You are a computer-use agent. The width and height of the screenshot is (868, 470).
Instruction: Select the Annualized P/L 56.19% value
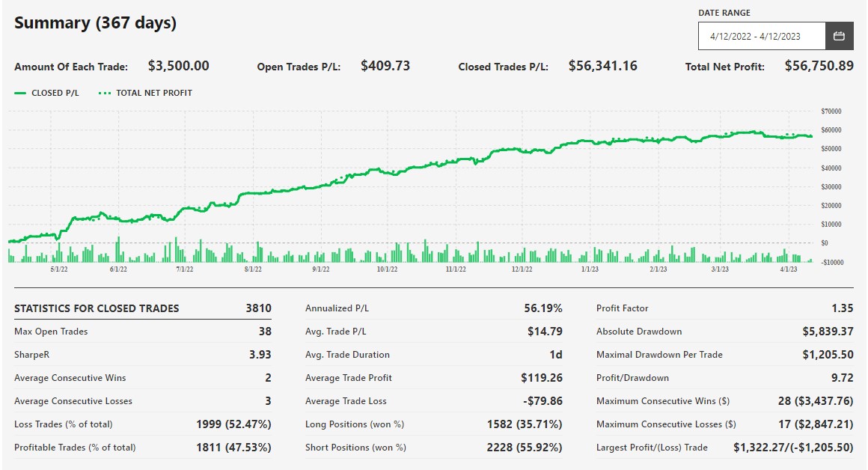(x=542, y=308)
